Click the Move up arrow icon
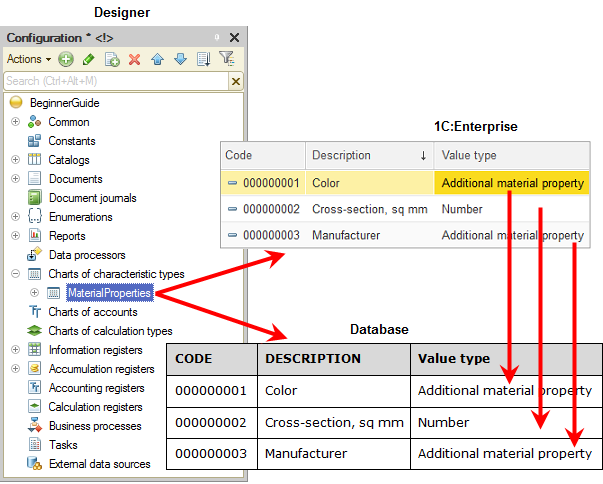This screenshot has width=603, height=484. (157, 60)
